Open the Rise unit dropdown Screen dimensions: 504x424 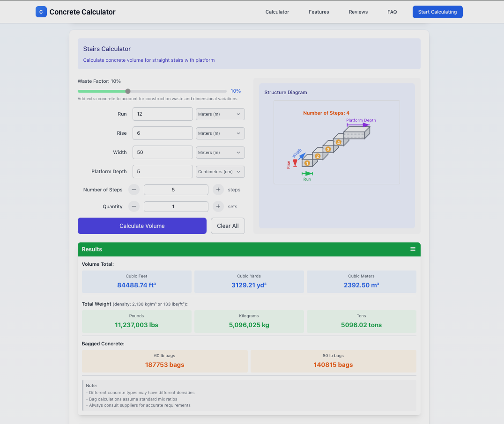click(220, 133)
